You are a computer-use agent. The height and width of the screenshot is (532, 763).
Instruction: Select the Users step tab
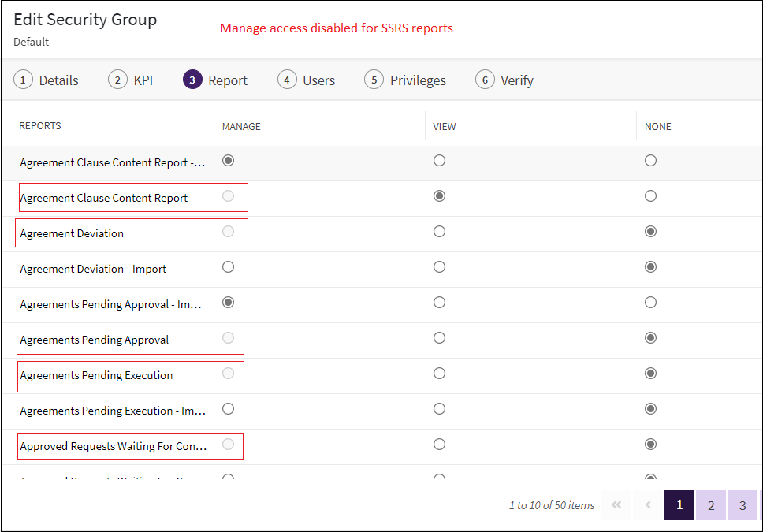pos(307,80)
